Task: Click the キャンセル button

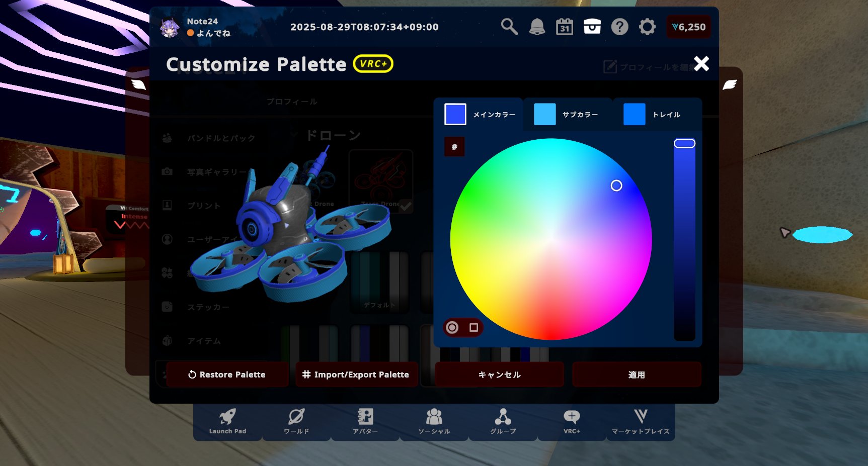Action: point(499,375)
